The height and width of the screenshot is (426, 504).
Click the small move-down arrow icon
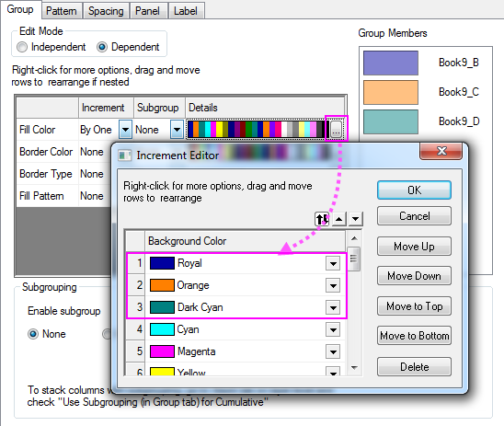pos(355,219)
